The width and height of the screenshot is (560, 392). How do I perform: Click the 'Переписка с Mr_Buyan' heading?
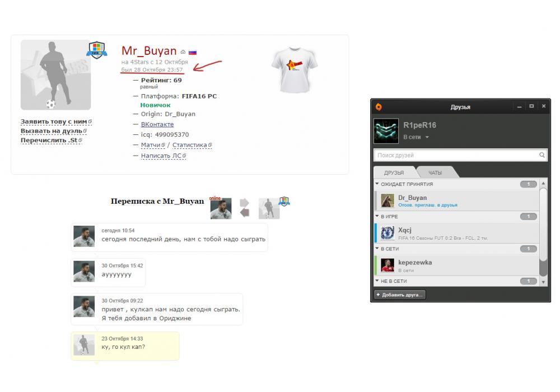[157, 202]
